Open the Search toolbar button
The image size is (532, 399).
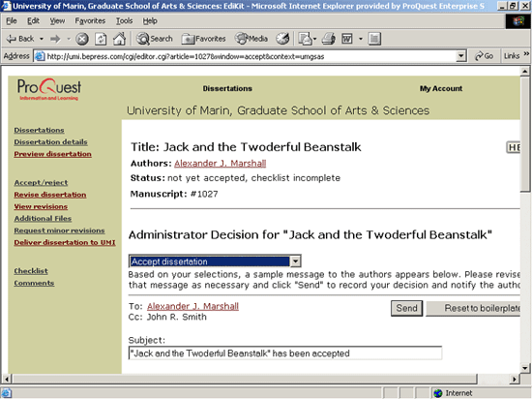pyautogui.click(x=155, y=39)
